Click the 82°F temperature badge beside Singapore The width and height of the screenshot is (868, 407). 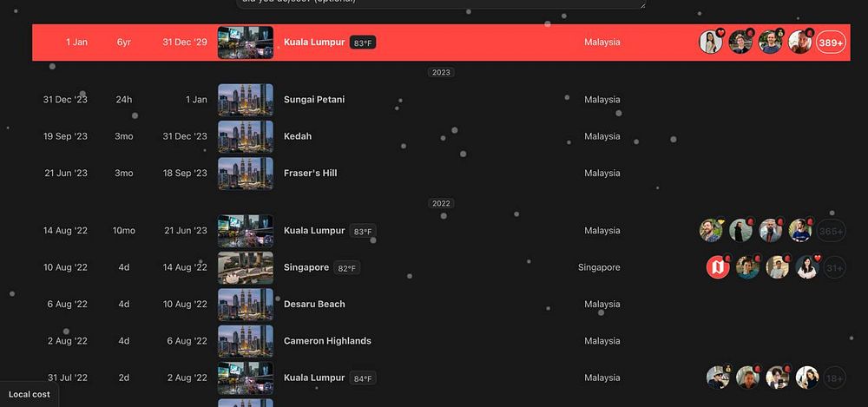[347, 268]
